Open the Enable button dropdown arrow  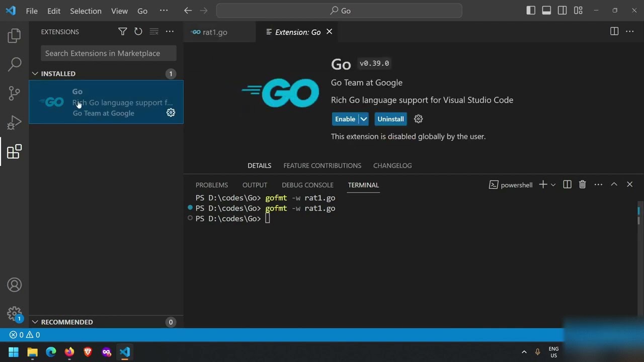click(363, 119)
